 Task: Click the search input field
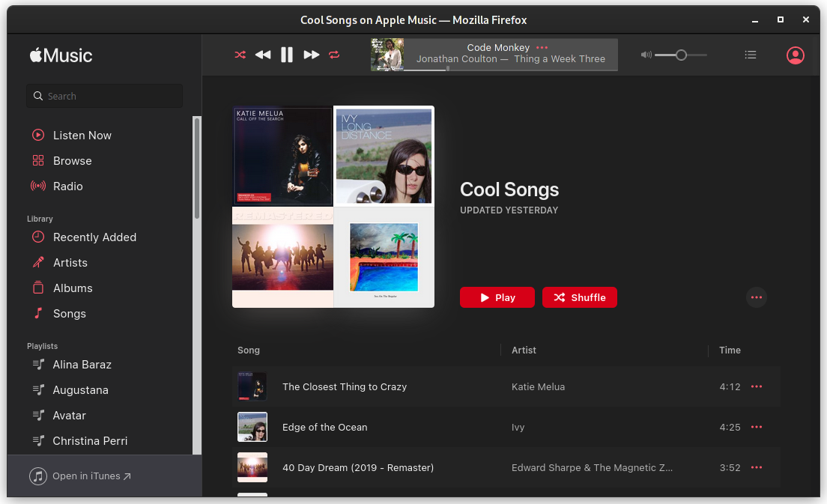pos(104,96)
